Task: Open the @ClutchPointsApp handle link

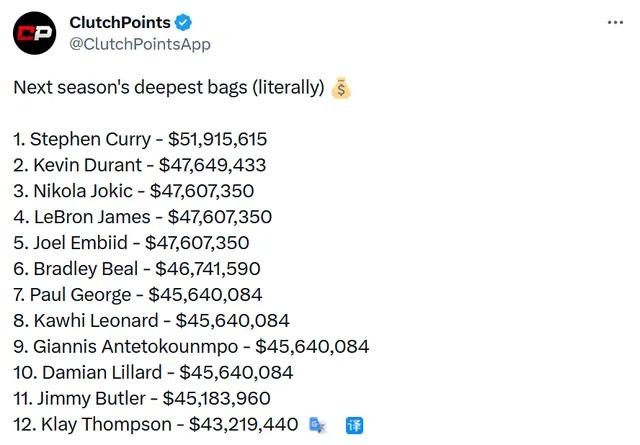Action: 139,44
